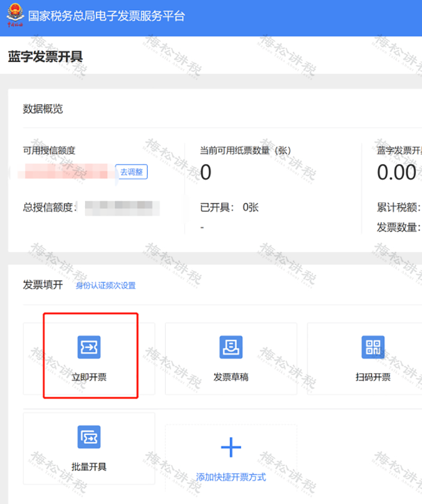Screen dimensions: 422x504
Task: Click the 总授信额度 label
Action: pos(50,207)
